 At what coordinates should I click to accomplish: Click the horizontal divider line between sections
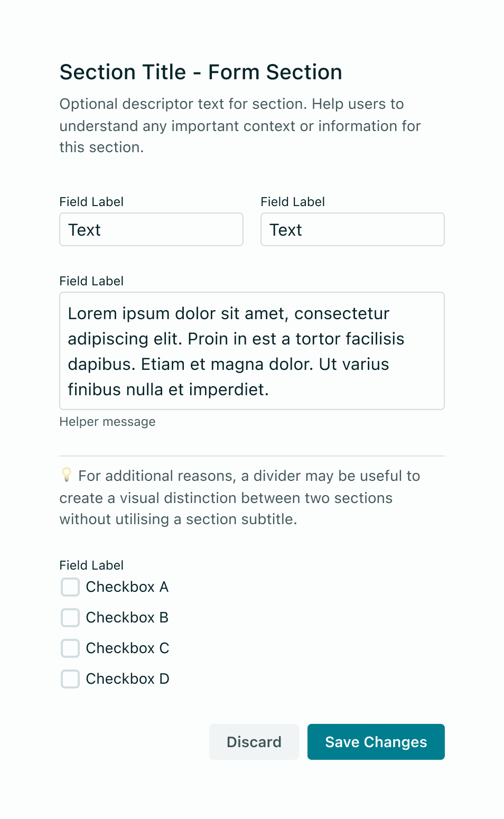pos(252,455)
